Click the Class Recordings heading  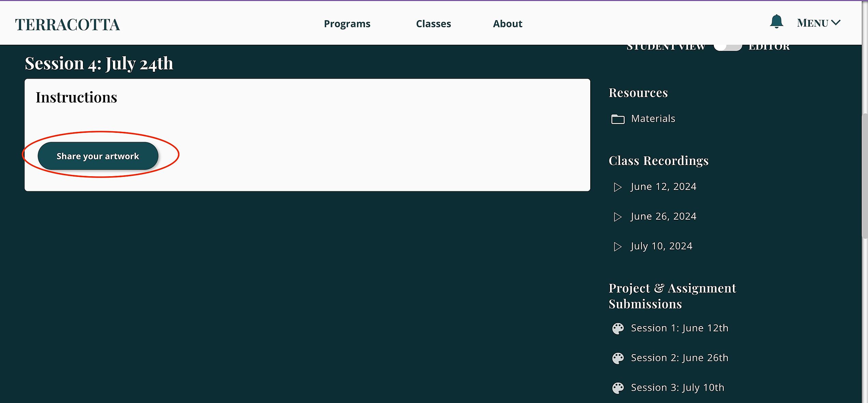pos(659,161)
